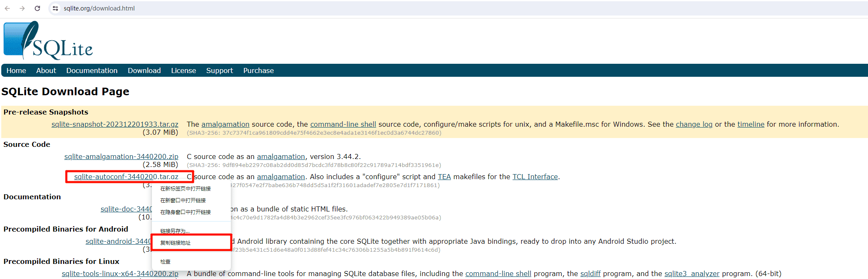
Task: Click the 'Pre-release Snapshots' section heading
Action: [46, 112]
